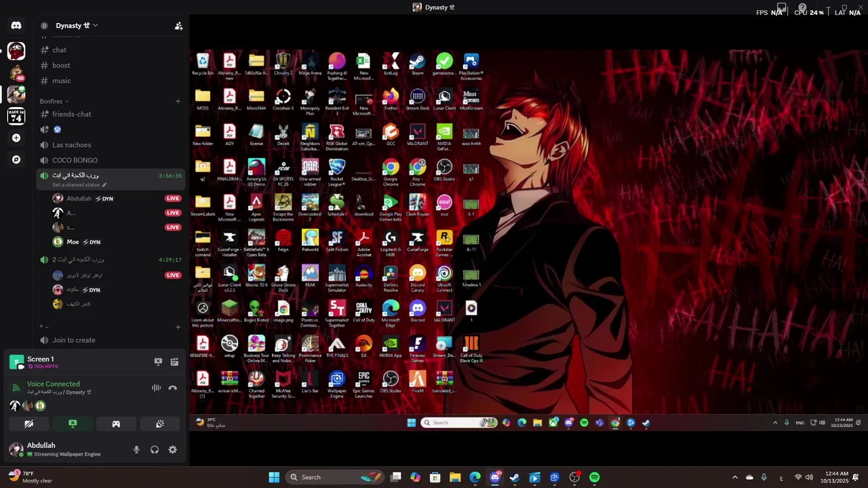This screenshot has width=868, height=488.
Task: Open Microsoft Store on the Windows taskbar
Action: point(435,477)
